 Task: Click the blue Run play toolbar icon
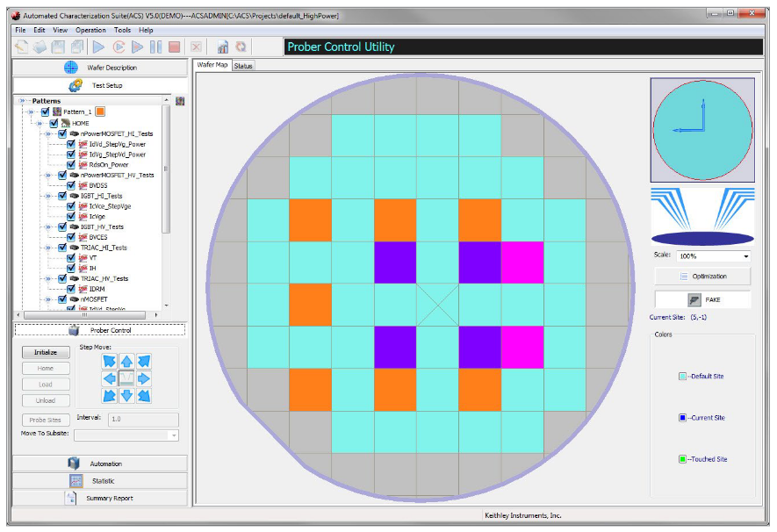pos(98,47)
